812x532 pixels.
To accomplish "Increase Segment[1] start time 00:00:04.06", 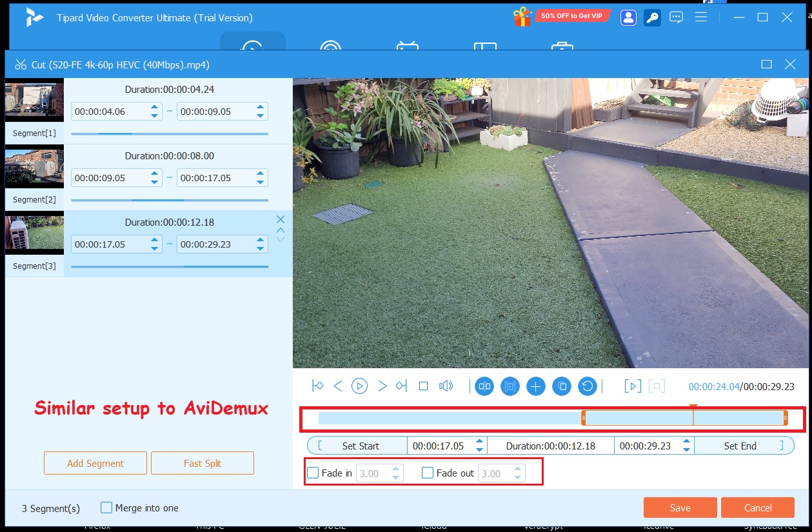I will coord(154,107).
